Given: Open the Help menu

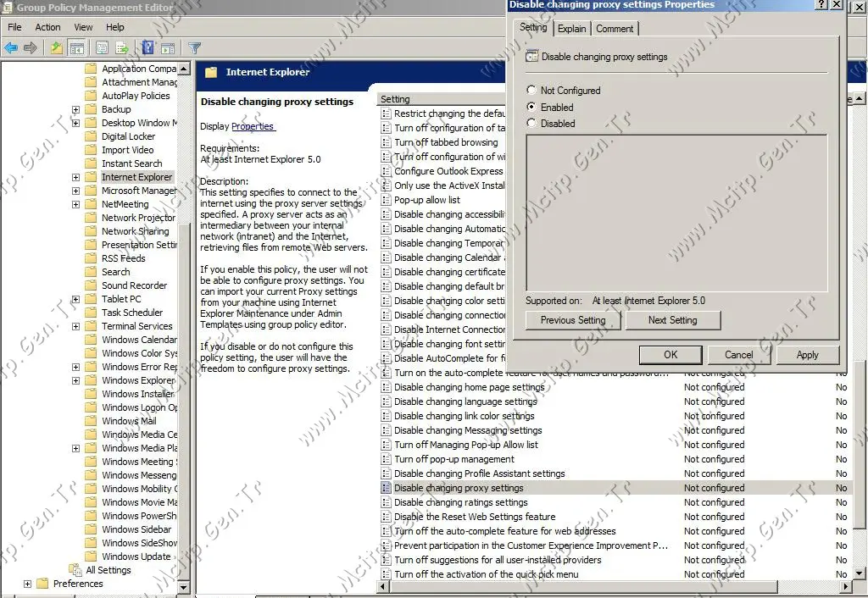Looking at the screenshot, I should (115, 27).
